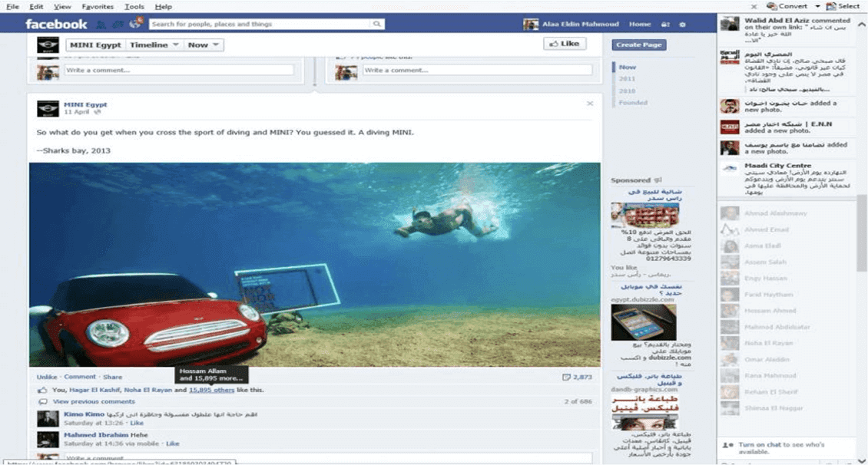Click Comment under the MINI photo
Viewport: 868px width, 465px height.
tap(80, 377)
